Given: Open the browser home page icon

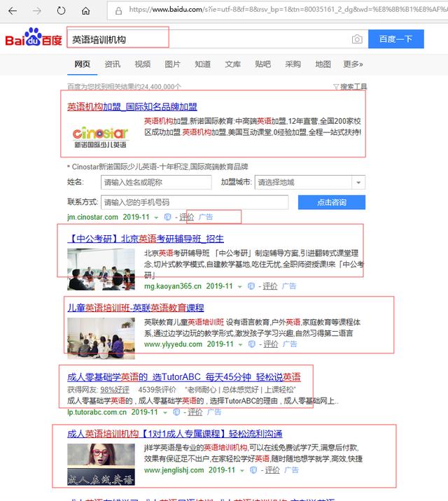Looking at the screenshot, I should [x=85, y=11].
